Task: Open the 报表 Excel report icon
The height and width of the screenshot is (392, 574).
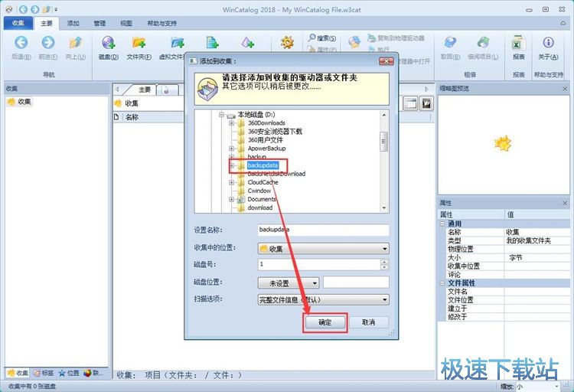Action: click(518, 43)
